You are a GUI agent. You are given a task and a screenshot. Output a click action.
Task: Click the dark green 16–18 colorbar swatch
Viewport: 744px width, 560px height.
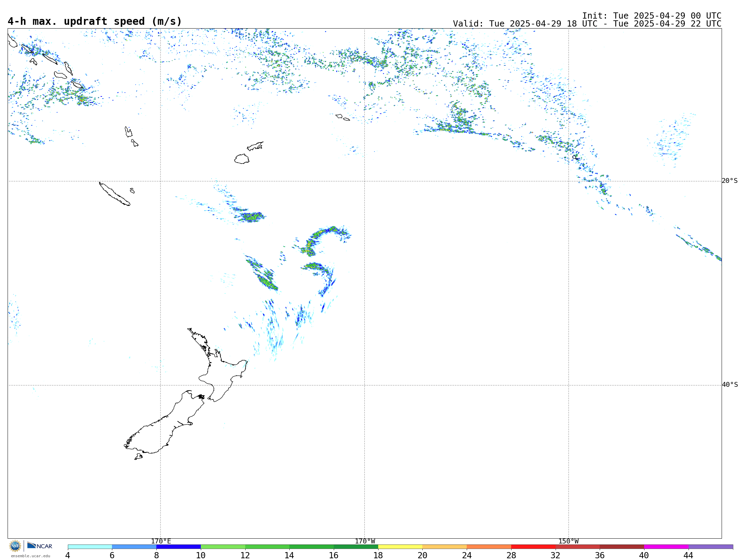coord(356,547)
